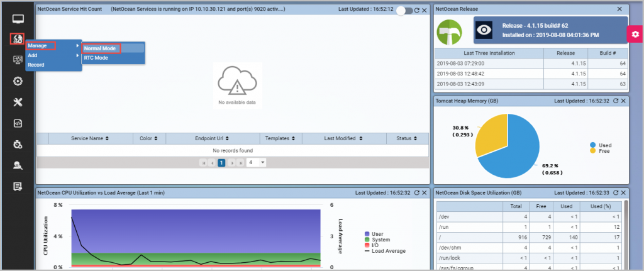The width and height of the screenshot is (644, 271).
Task: Click the code file sidebar icon
Action: coord(18,123)
